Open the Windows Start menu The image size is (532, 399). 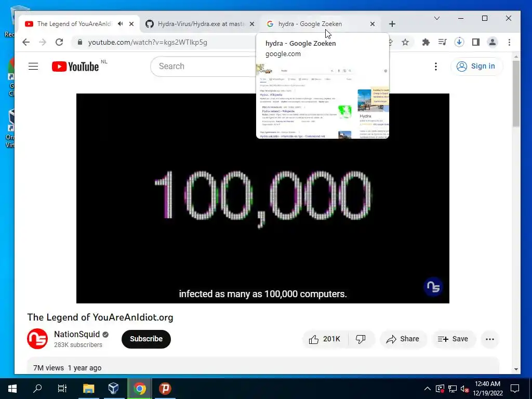pos(12,389)
